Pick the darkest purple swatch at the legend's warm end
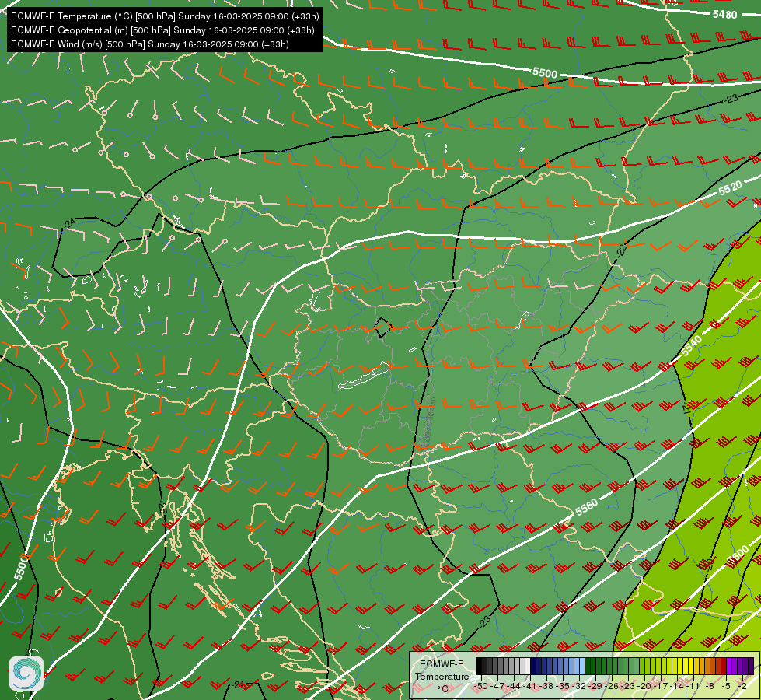This screenshot has width=761, height=700. click(751, 666)
